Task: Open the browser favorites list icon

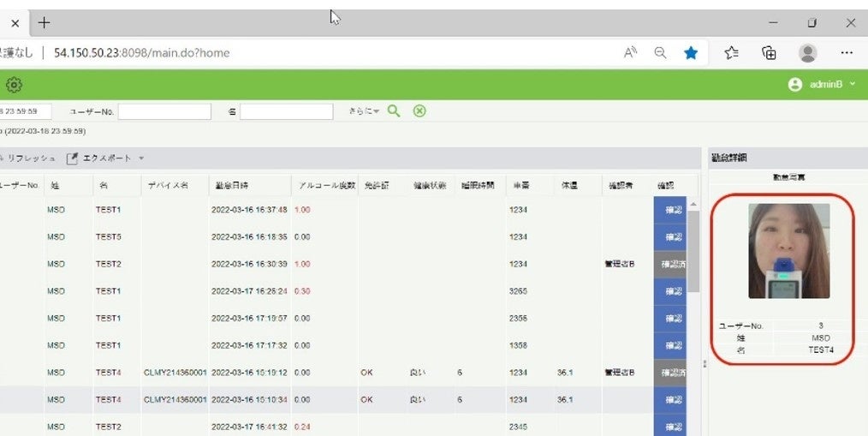Action: point(731,52)
